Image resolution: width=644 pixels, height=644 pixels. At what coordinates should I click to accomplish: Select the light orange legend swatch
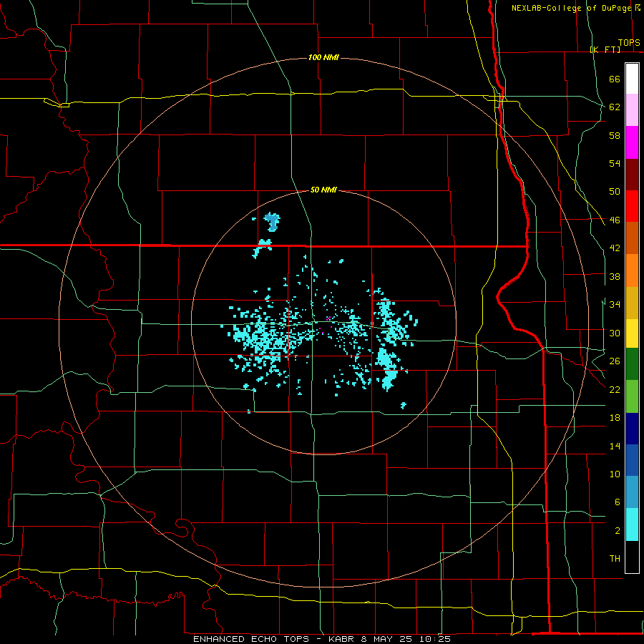(x=632, y=270)
